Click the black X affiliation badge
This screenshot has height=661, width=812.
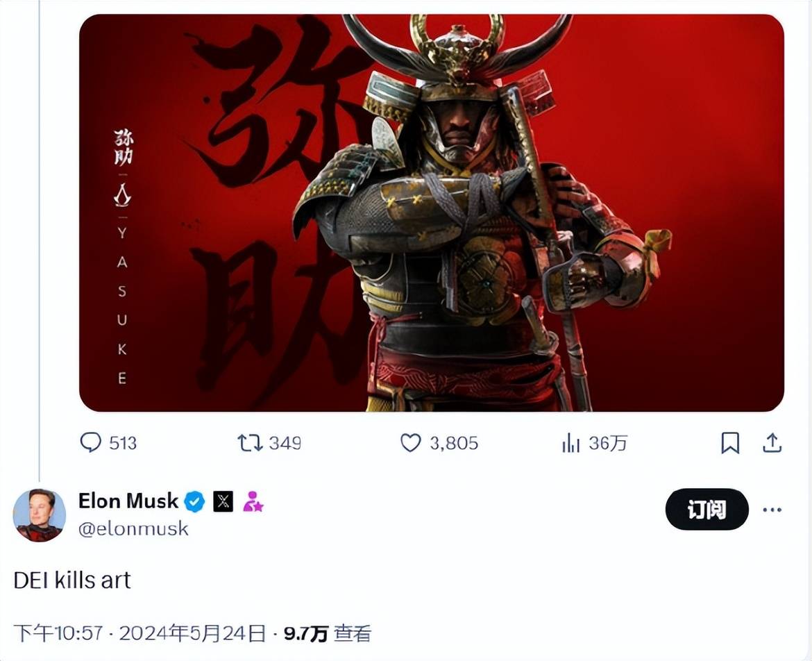[223, 501]
